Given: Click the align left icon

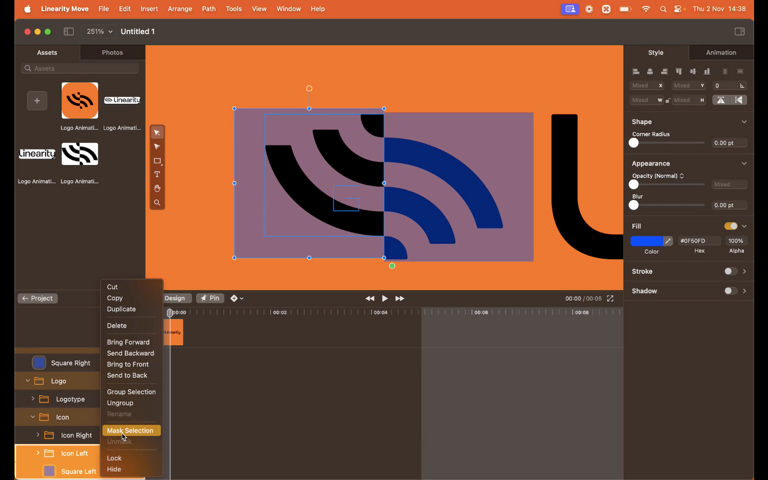Looking at the screenshot, I should [636, 72].
